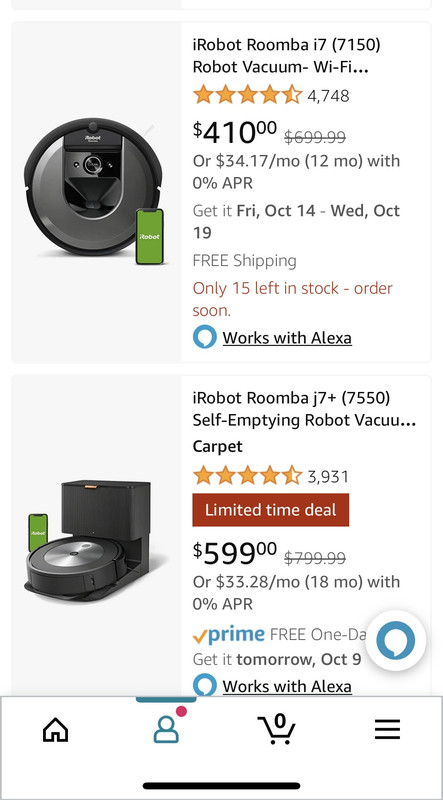This screenshot has height=800, width=443.
Task: Open the account profile icon
Action: [166, 730]
